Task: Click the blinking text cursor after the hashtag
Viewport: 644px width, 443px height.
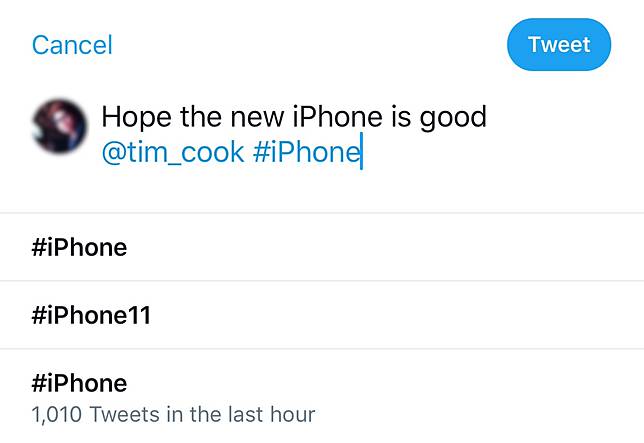Action: [x=361, y=152]
